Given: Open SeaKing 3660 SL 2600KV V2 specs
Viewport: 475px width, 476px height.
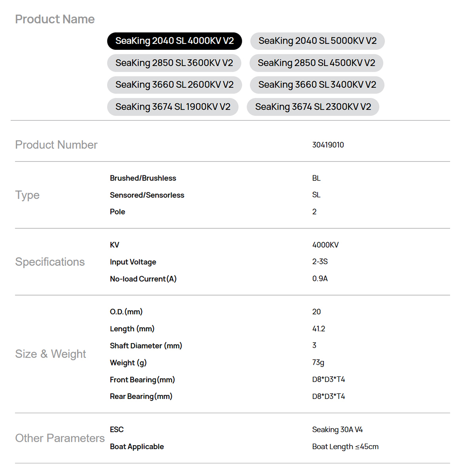Looking at the screenshot, I should 174,85.
